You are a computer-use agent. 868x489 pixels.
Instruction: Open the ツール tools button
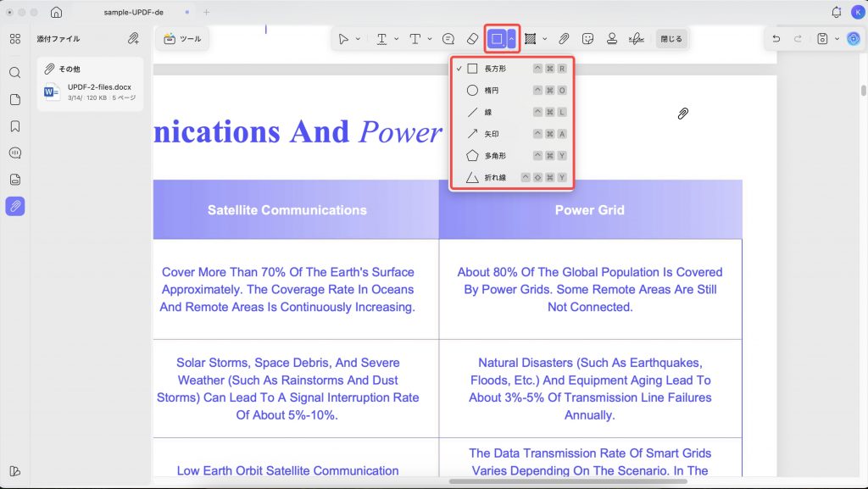pos(183,39)
